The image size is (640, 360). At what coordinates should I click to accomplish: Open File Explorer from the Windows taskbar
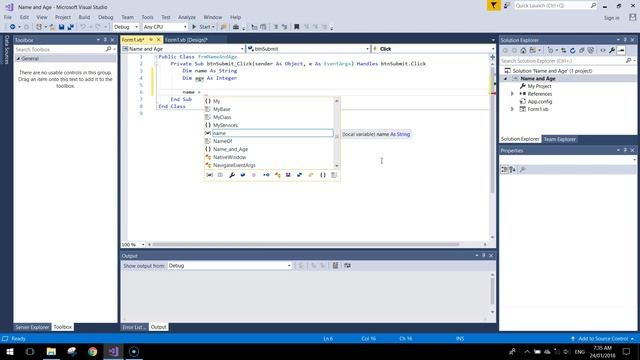click(51, 351)
